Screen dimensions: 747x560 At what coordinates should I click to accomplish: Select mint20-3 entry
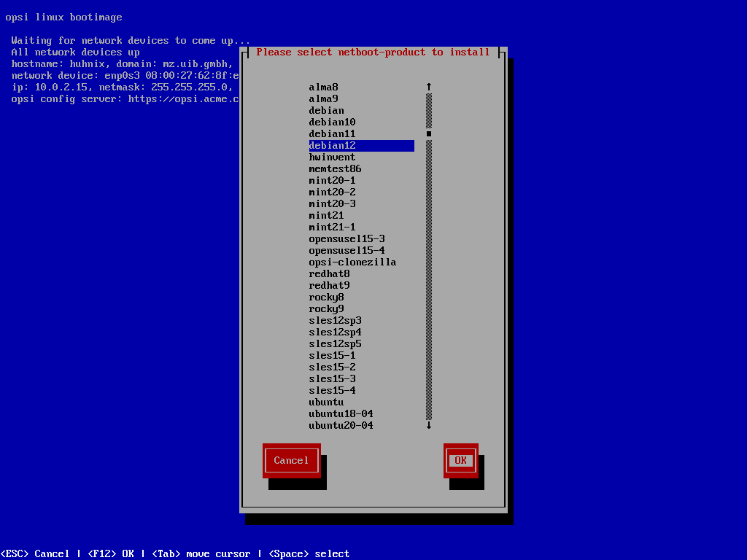362,204
